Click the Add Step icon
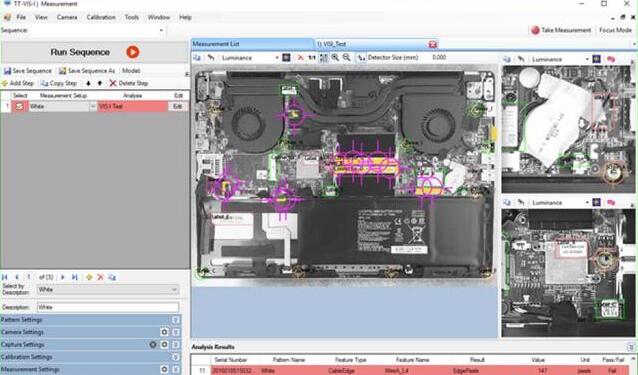Screen dimensions: 638x375 coord(5,83)
